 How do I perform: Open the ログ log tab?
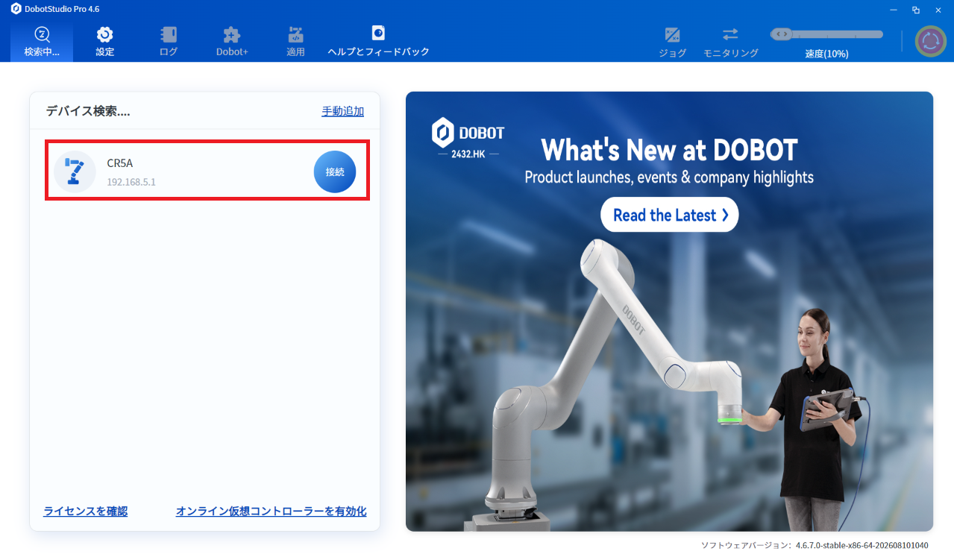pos(169,42)
